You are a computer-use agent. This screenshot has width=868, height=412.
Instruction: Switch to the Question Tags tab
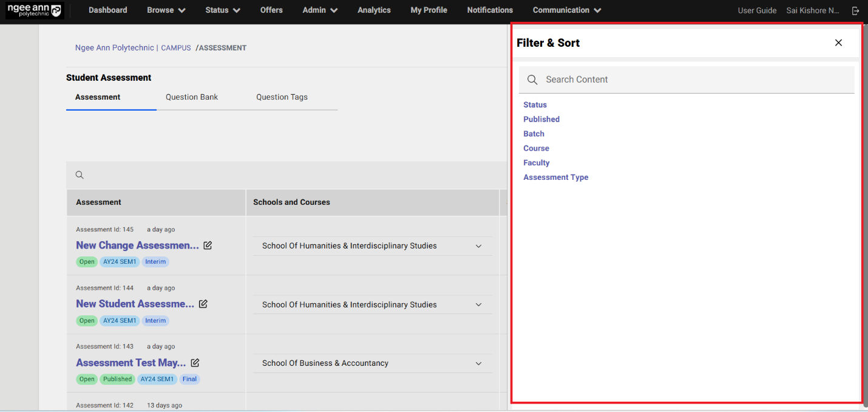282,97
